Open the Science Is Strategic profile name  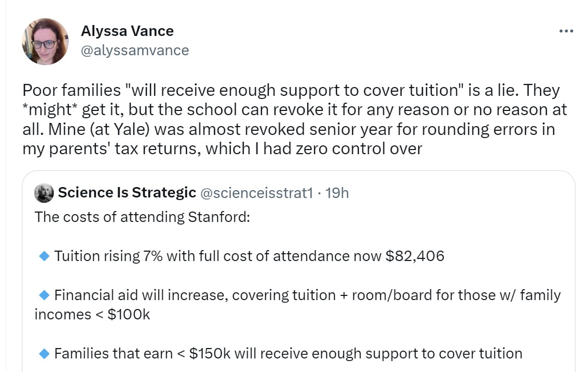point(127,193)
